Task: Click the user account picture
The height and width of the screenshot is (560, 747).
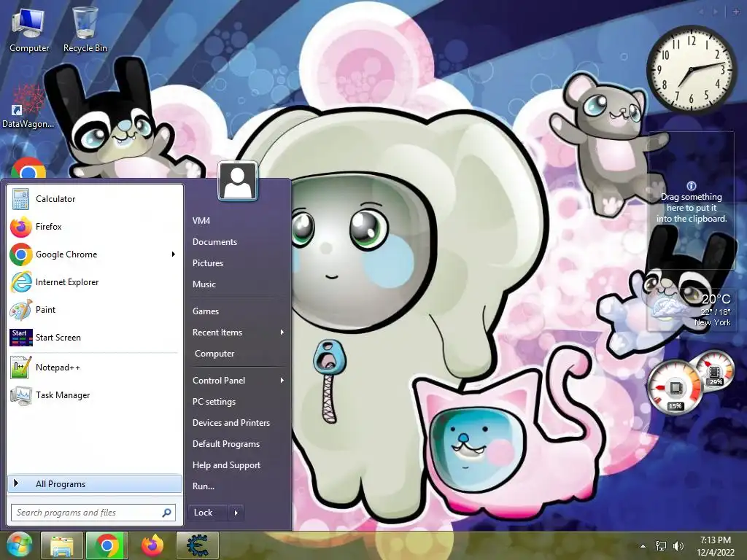Action: (x=238, y=182)
